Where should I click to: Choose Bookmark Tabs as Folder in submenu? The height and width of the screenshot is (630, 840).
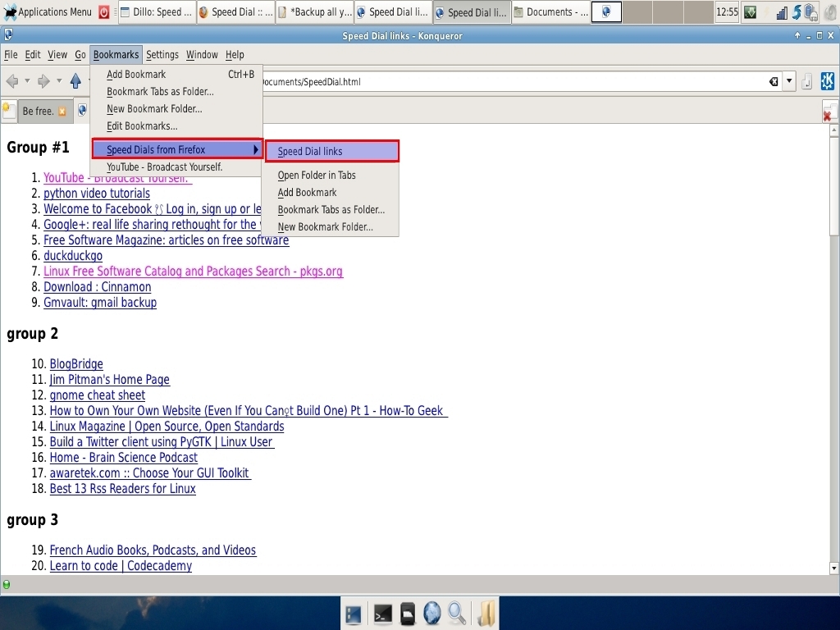coord(331,209)
